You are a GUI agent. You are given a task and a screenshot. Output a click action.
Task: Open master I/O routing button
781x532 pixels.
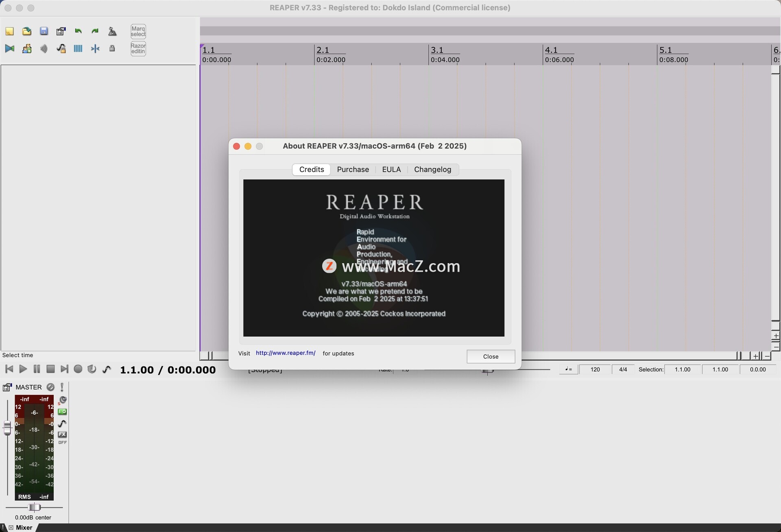(x=62, y=412)
